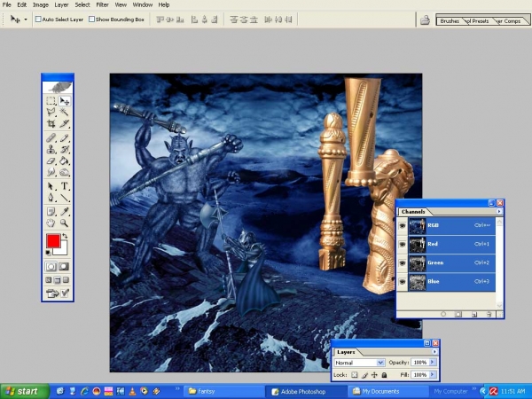Open the Fill slider arrow
Image resolution: width=532 pixels, height=399 pixels.
[x=433, y=374]
